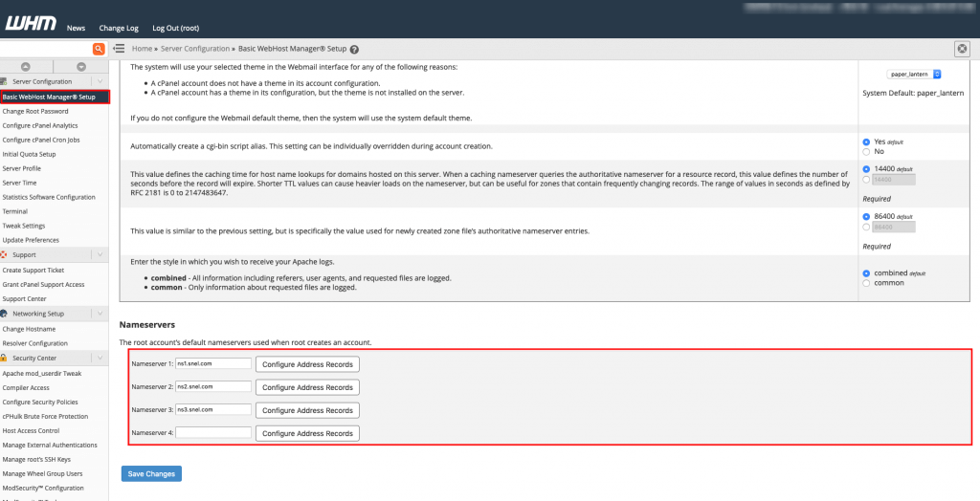980x501 pixels.
Task: Click Configure Address Records for Nameserver 1
Action: coord(307,364)
